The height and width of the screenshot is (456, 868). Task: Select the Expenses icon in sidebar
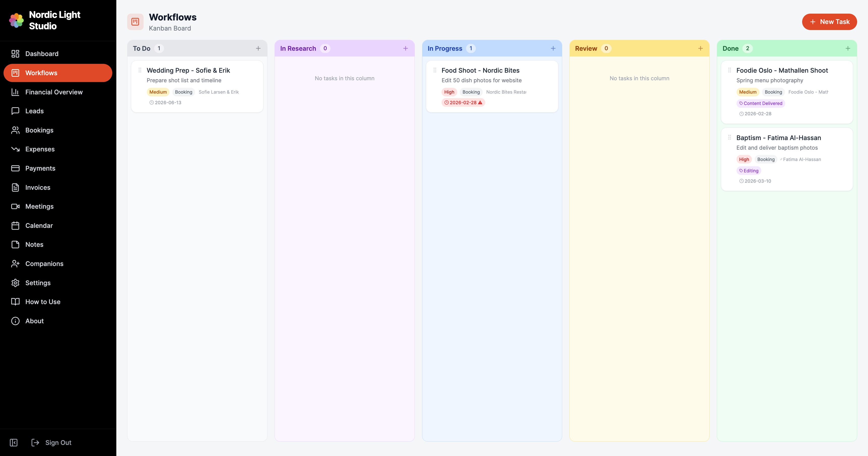15,149
